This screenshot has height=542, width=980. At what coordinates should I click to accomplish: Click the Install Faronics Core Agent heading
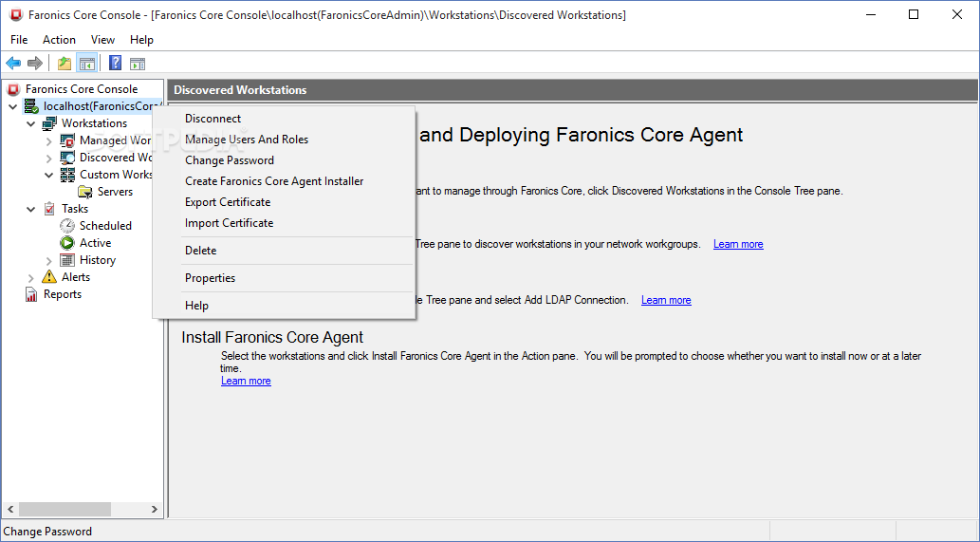(x=272, y=337)
